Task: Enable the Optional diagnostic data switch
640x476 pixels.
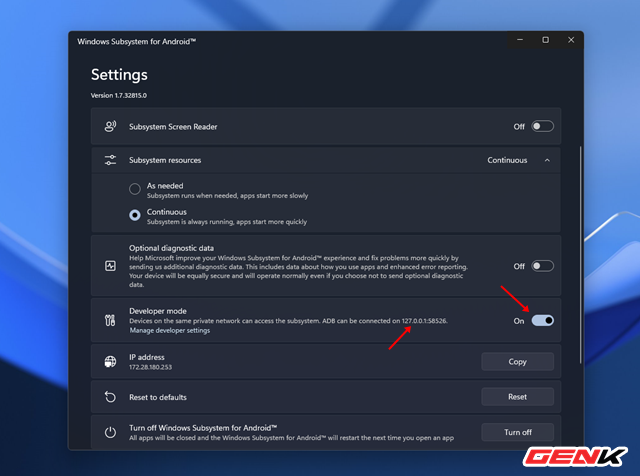Action: point(542,266)
